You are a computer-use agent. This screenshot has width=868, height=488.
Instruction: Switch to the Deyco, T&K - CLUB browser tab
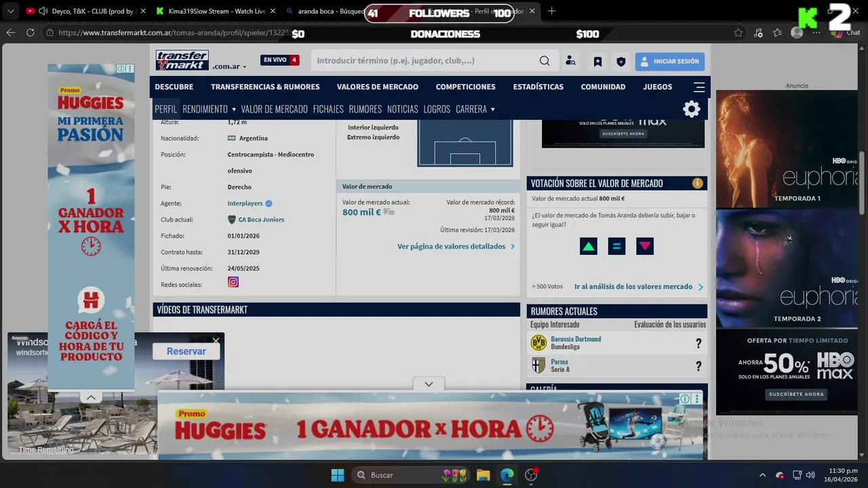pyautogui.click(x=85, y=12)
